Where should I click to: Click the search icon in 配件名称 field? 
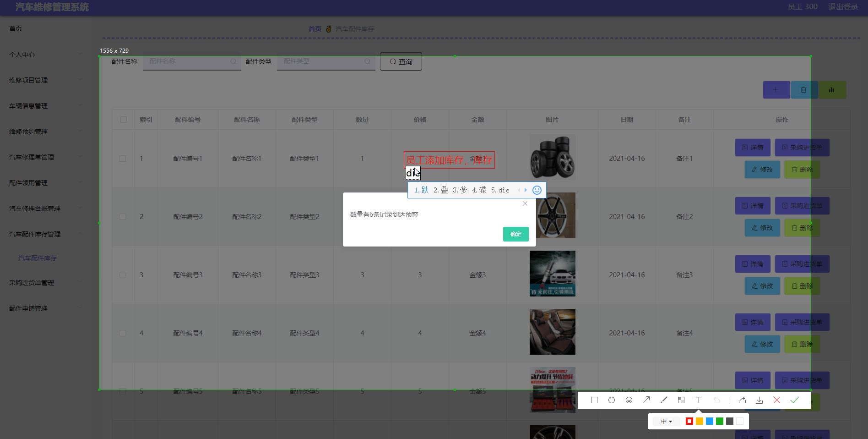(233, 61)
